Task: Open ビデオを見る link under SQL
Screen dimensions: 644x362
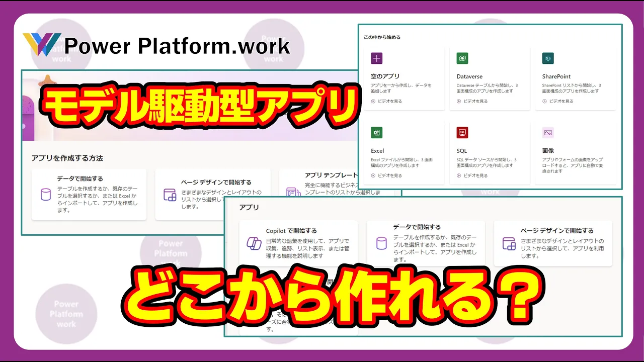Action: (x=472, y=175)
